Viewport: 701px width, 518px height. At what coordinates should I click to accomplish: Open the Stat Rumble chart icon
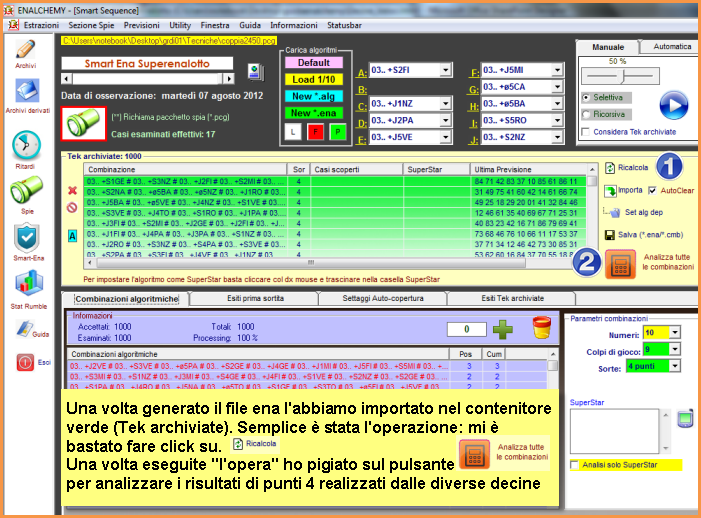point(29,283)
